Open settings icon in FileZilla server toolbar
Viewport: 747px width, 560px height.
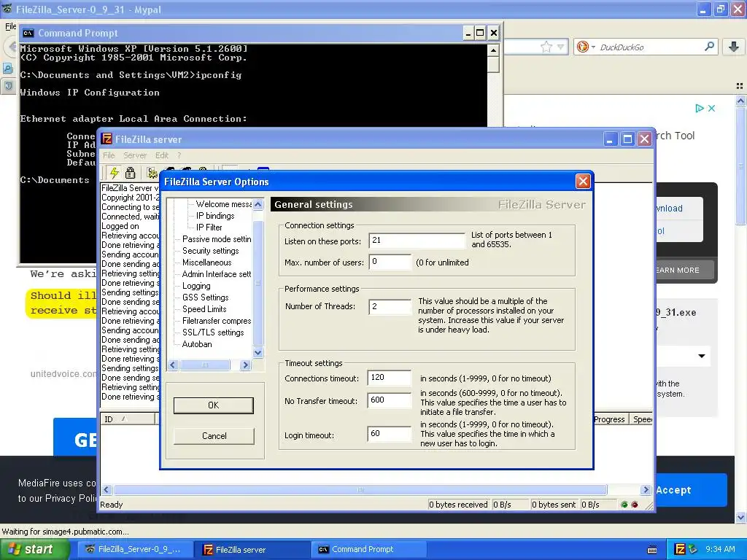152,173
